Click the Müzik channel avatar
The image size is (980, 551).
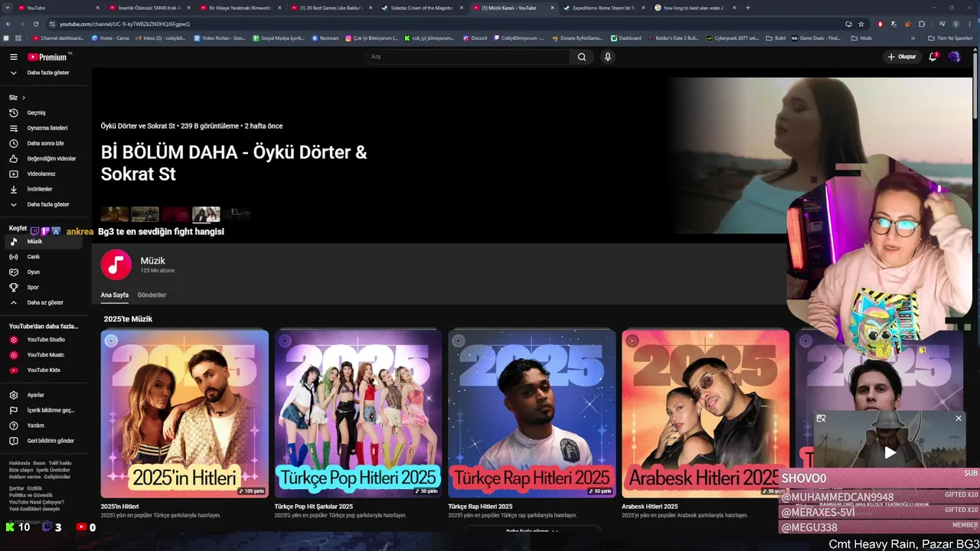click(116, 265)
